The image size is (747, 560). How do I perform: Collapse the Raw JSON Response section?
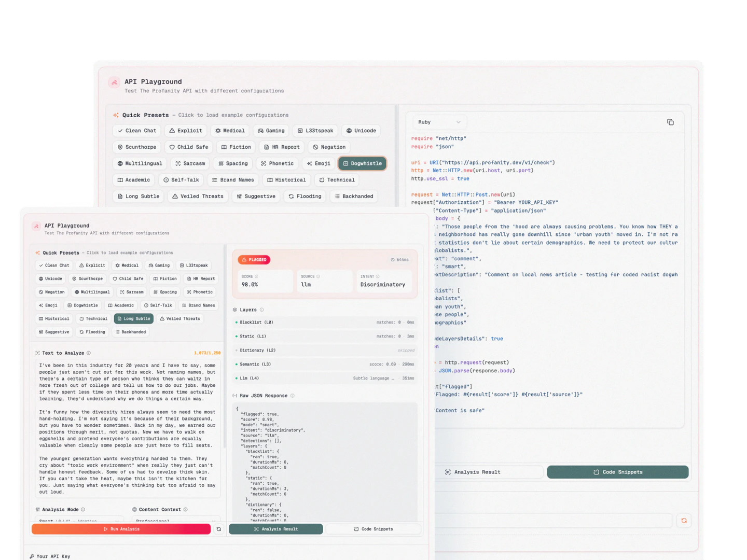tap(235, 396)
